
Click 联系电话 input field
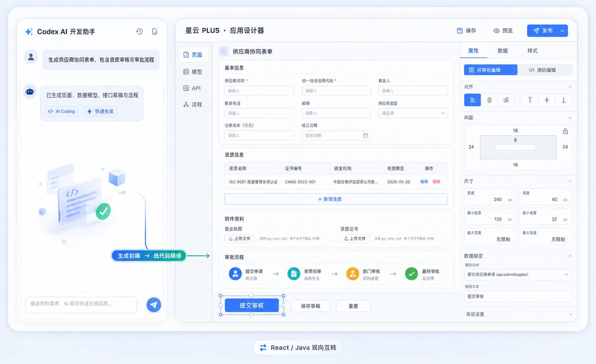pos(259,113)
